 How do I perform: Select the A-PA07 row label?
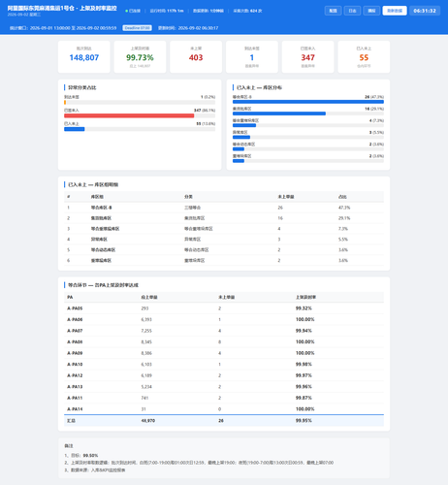click(x=75, y=331)
